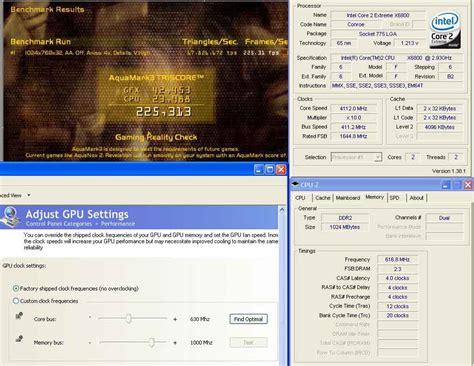The height and width of the screenshot is (366, 474).
Task: Click the CPU-Z title bar icon
Action: [x=295, y=184]
